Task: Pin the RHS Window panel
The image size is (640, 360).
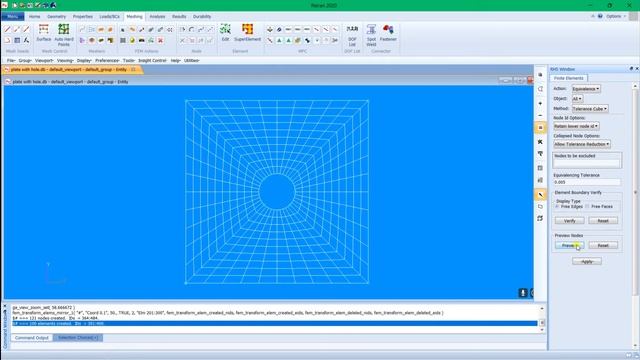Action: click(x=631, y=69)
